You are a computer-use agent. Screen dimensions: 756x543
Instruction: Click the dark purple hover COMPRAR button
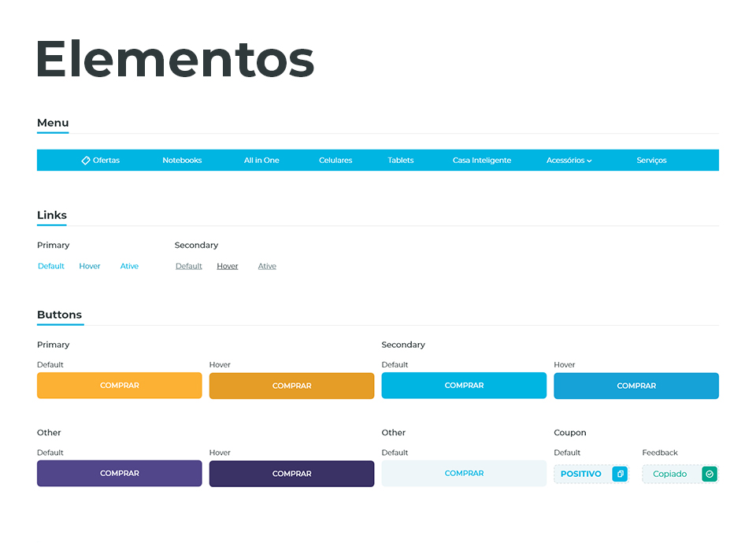pos(291,474)
